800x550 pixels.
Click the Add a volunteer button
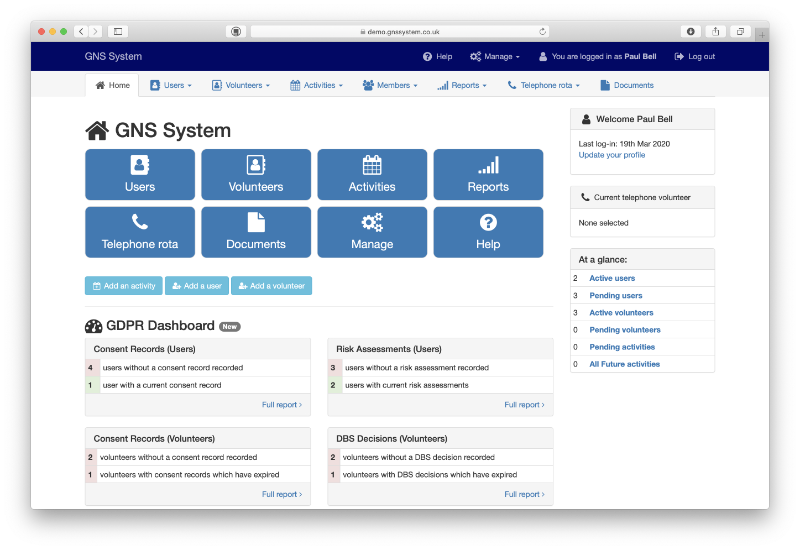(x=271, y=286)
